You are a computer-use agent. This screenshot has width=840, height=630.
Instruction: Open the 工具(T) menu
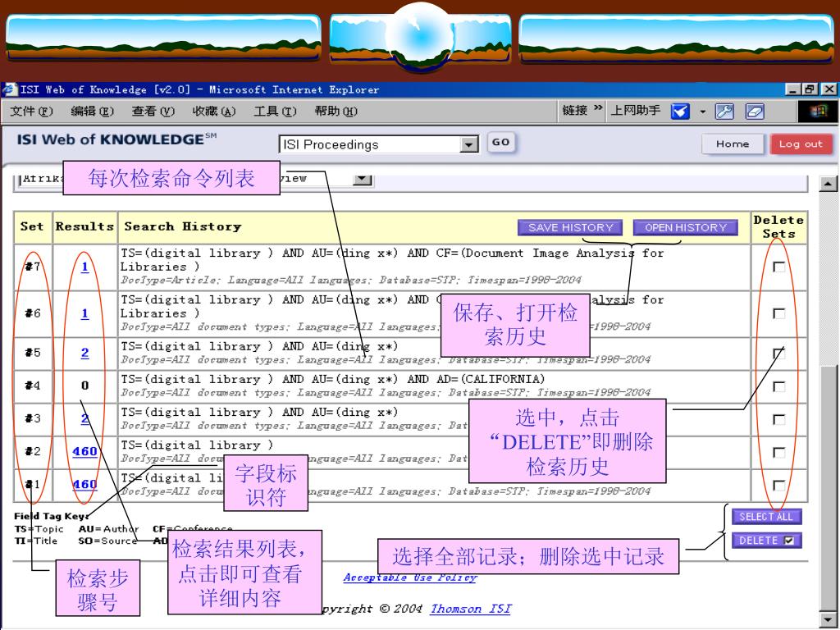click(275, 111)
